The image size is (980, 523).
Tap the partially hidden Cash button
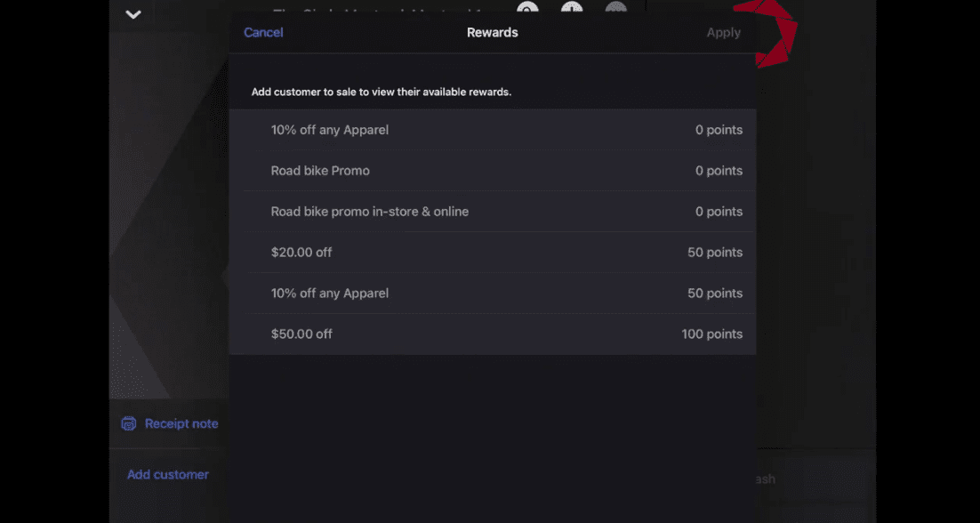click(766, 479)
